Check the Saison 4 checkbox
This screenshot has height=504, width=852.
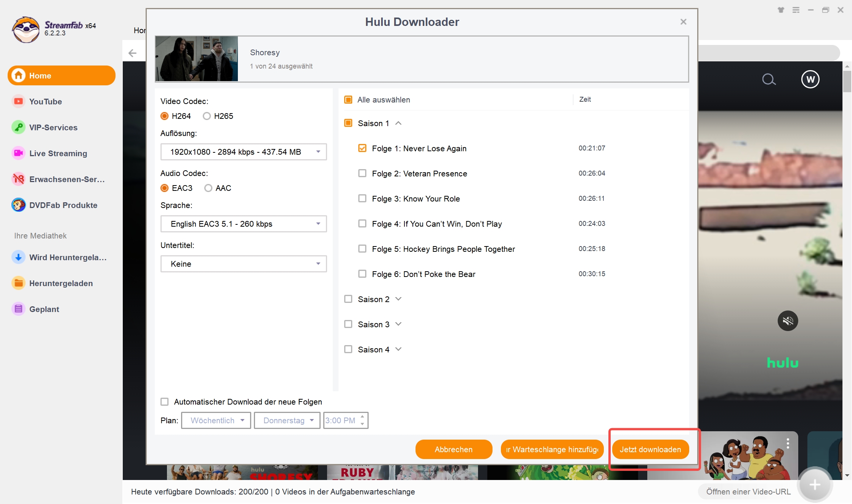348,349
